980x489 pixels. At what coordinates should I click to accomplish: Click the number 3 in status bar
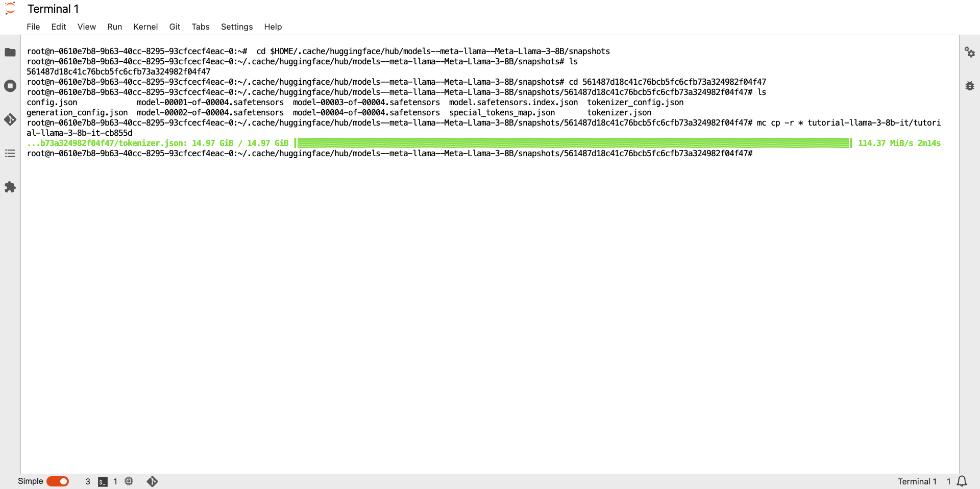pos(88,481)
